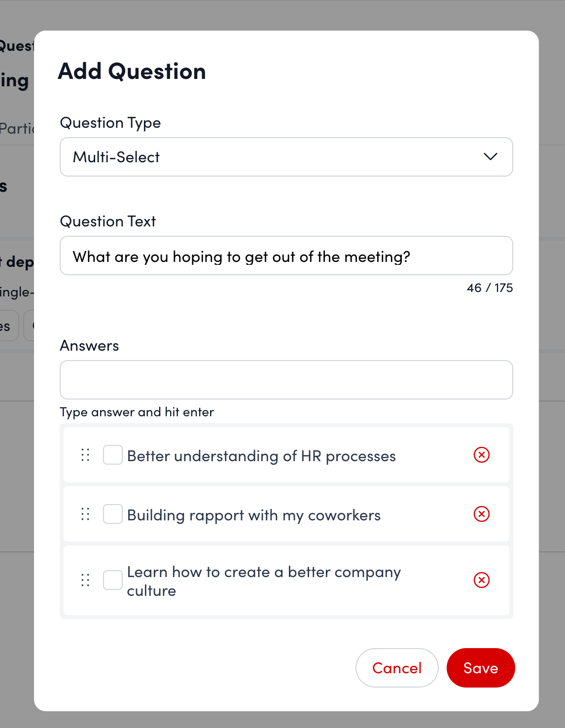Check the box for 'Learn how to create a better company culture'
The image size is (565, 728).
point(112,580)
